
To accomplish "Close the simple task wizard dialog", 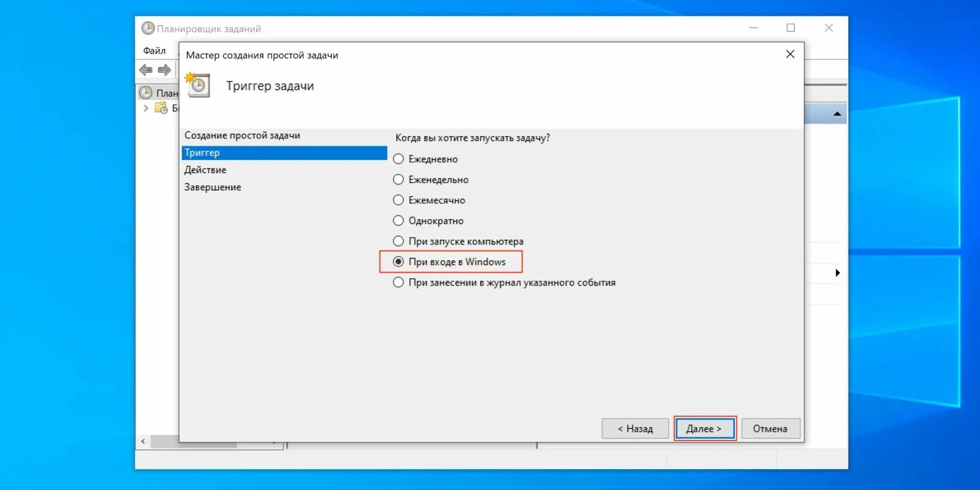I will pyautogui.click(x=790, y=54).
